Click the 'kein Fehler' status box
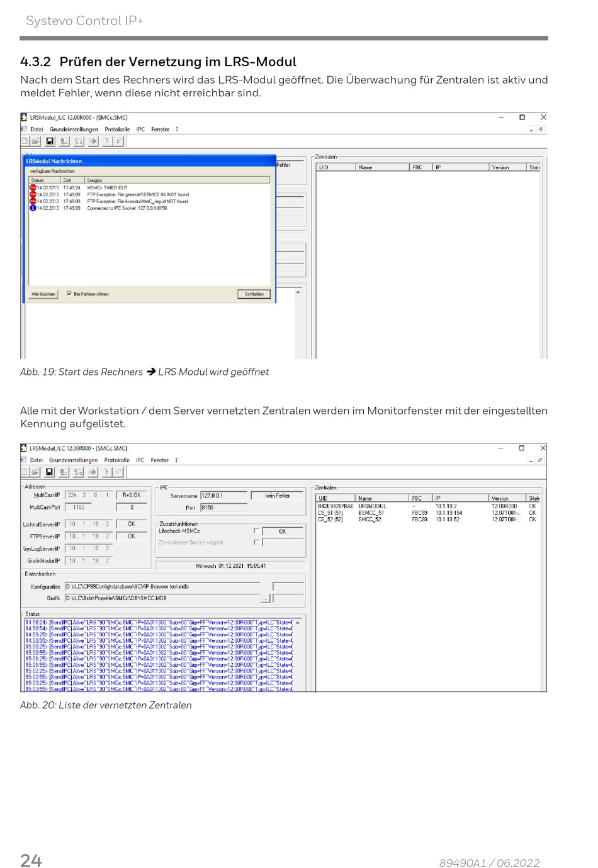The image size is (598, 868). pos(278,496)
